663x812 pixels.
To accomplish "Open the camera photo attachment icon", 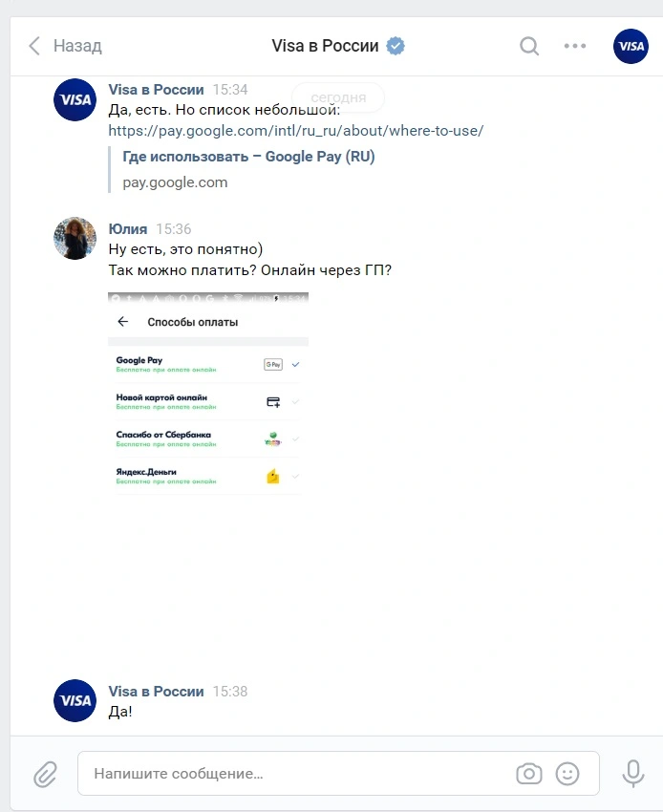I will point(529,774).
